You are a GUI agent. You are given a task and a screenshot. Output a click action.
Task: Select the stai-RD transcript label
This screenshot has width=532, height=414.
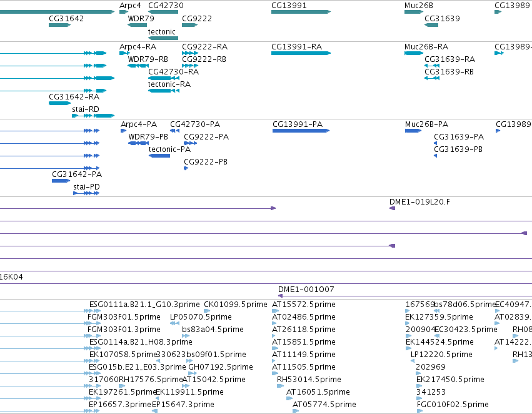coord(86,109)
